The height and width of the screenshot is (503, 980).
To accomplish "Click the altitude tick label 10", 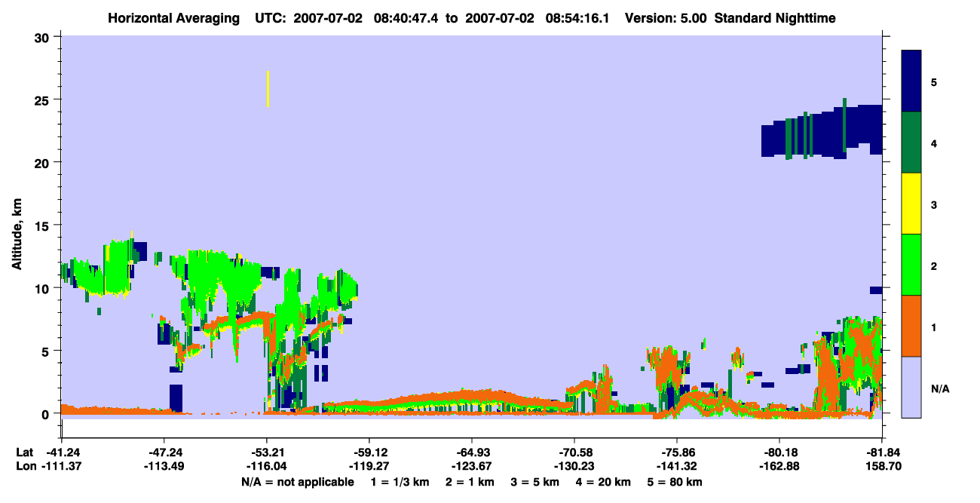I will 44,288.
